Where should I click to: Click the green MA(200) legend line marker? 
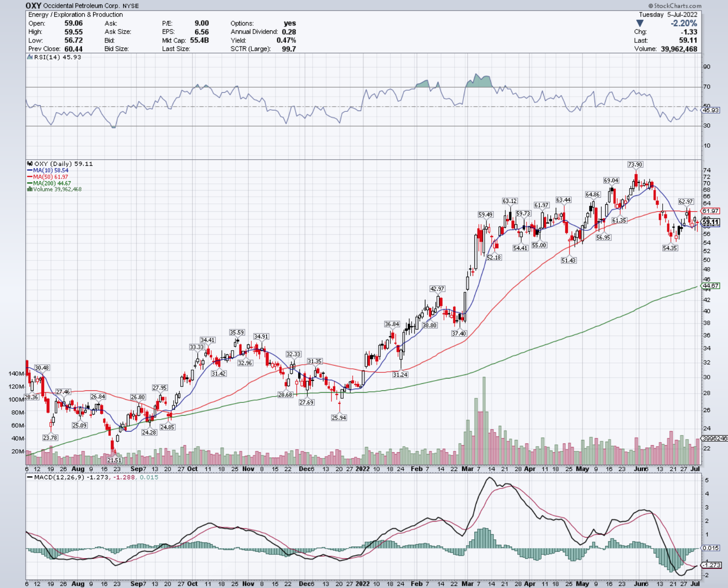point(30,183)
